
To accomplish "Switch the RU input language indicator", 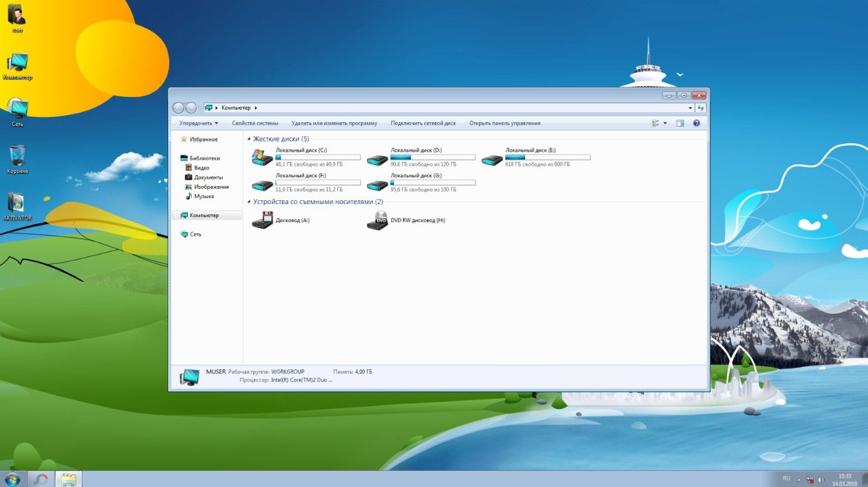I will click(786, 479).
